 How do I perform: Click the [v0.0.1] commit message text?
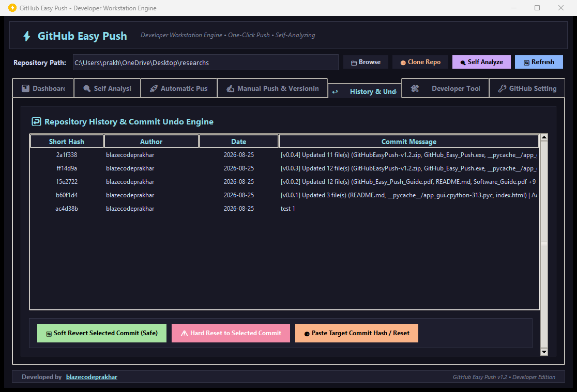point(409,195)
